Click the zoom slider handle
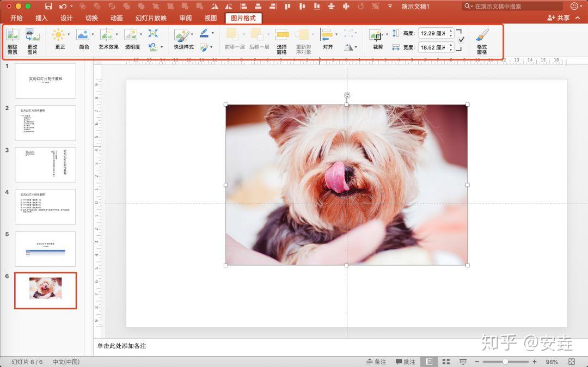This screenshot has height=367, width=588. click(505, 362)
